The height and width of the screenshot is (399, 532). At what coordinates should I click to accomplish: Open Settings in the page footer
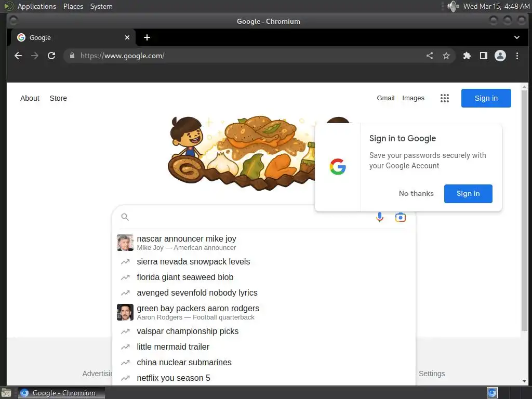pyautogui.click(x=432, y=374)
